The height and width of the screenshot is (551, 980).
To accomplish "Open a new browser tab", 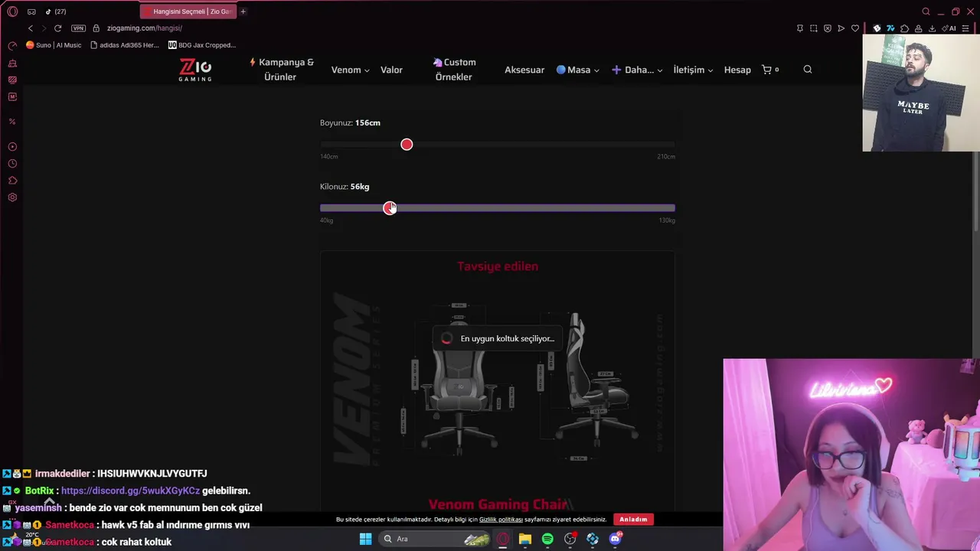I will (243, 11).
